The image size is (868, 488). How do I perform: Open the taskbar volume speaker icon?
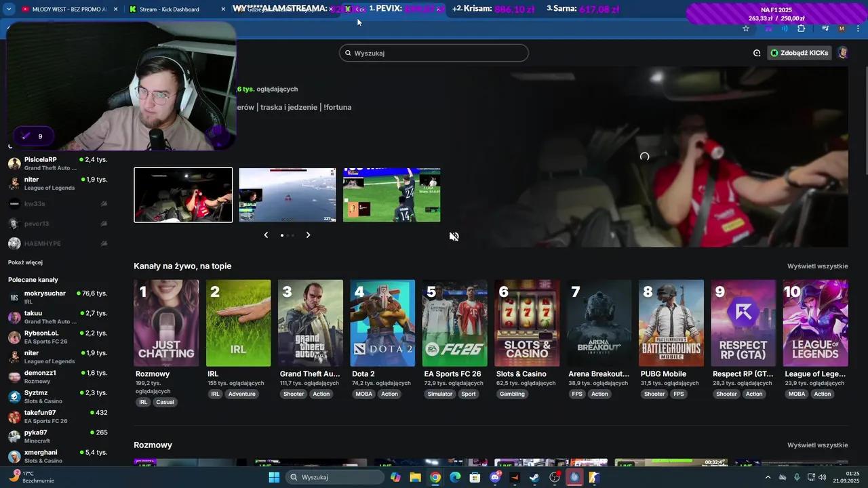point(822,477)
